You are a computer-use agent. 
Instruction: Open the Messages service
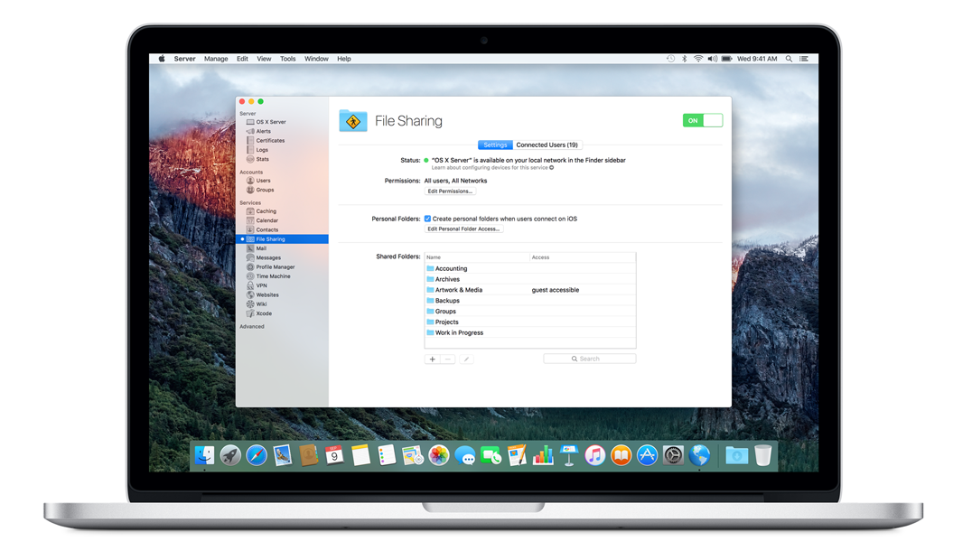click(x=267, y=258)
